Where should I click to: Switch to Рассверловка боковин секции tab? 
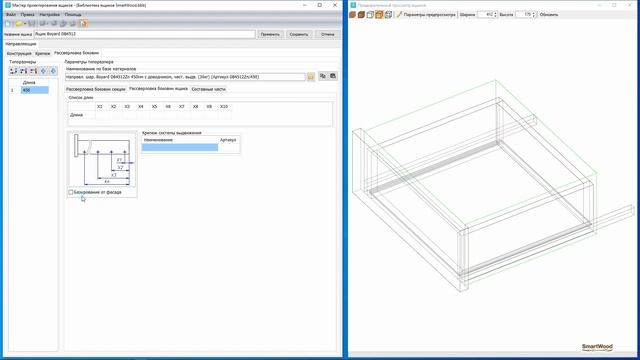point(96,89)
